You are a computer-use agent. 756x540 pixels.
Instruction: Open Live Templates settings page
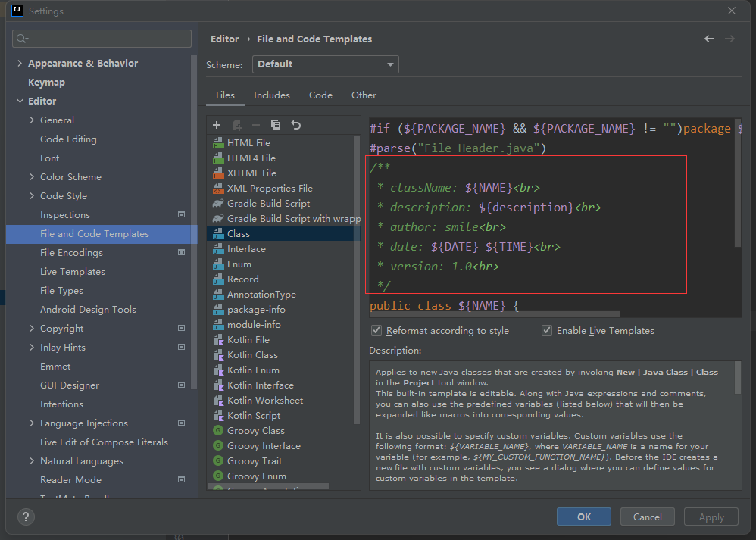(x=72, y=272)
